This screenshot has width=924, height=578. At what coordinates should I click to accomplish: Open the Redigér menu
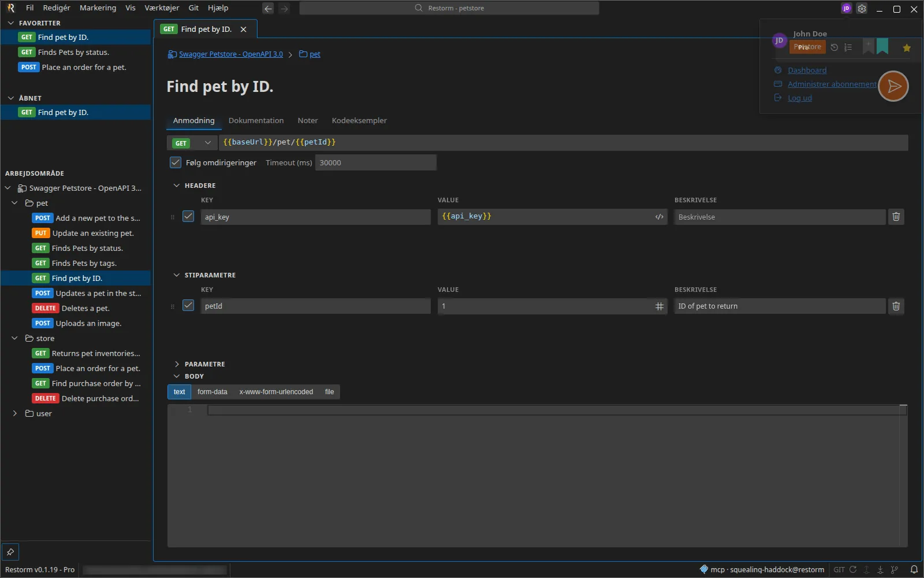point(57,8)
